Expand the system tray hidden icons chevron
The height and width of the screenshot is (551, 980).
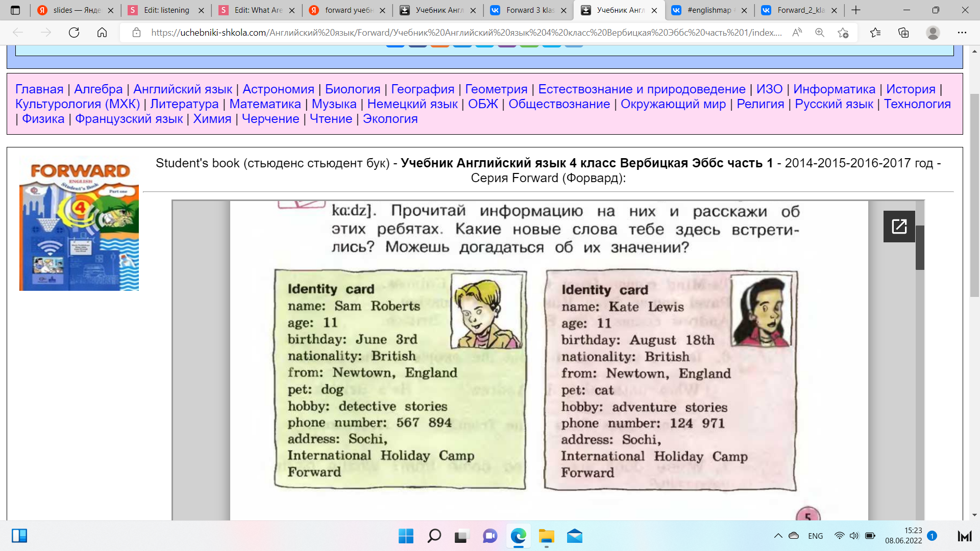pos(778,536)
